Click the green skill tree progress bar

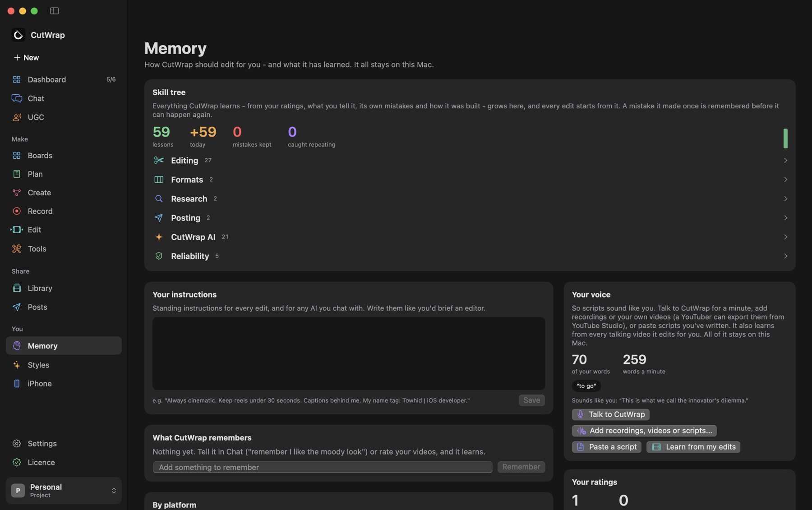785,138
